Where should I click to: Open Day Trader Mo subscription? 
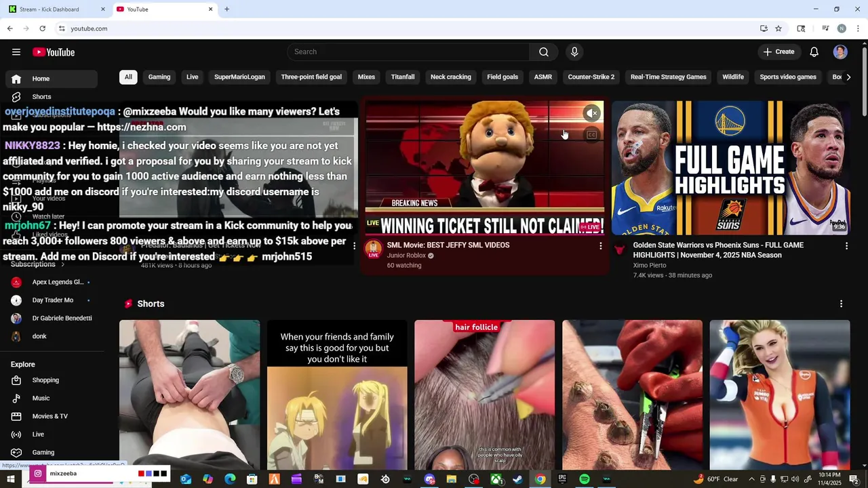click(52, 300)
